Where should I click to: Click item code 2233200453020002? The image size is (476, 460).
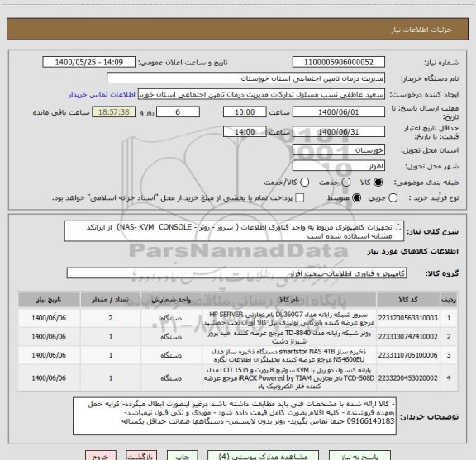point(407,378)
